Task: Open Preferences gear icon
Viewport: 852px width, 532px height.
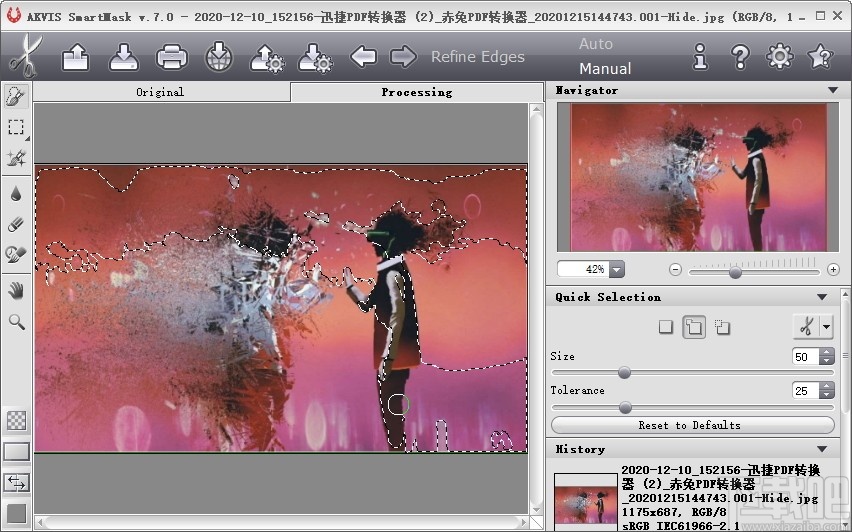Action: [780, 57]
